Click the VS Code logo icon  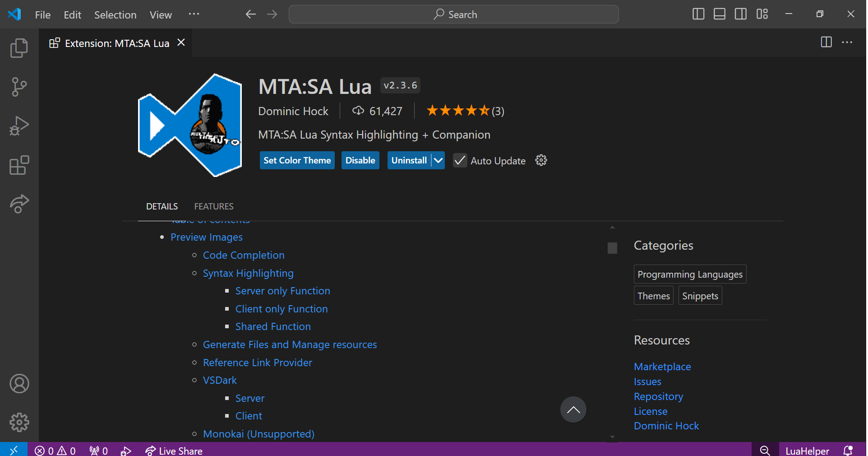click(14, 14)
